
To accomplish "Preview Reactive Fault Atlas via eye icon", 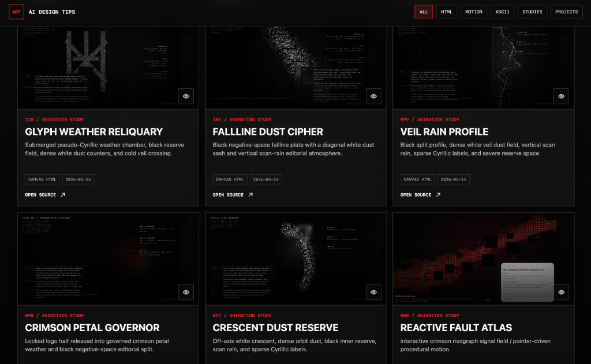I will point(561,292).
